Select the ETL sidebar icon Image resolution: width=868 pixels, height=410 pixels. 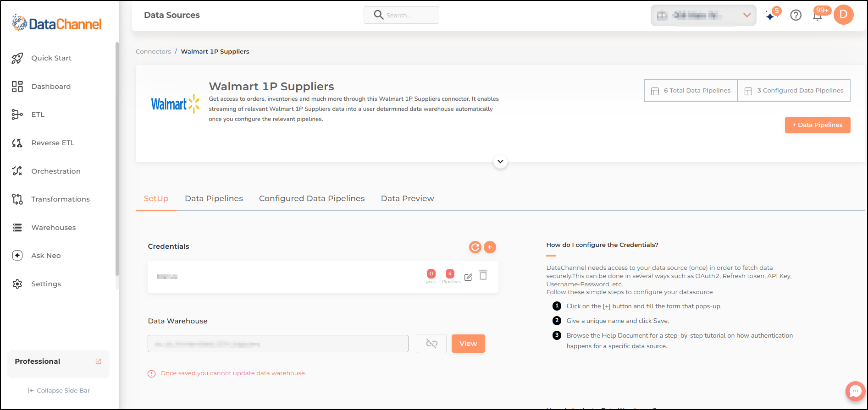click(x=17, y=115)
